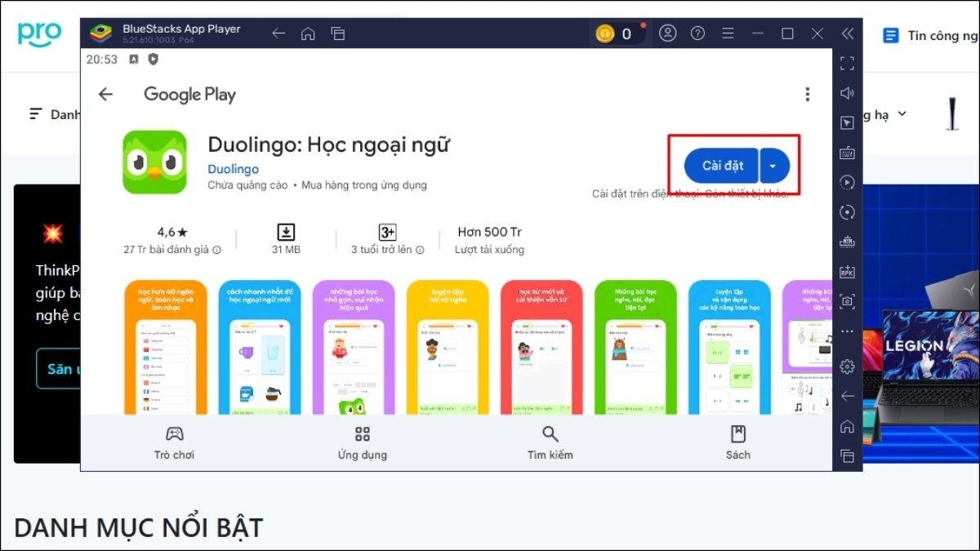Open Google Play three-dot options menu
Image resolution: width=980 pixels, height=551 pixels.
click(x=807, y=94)
